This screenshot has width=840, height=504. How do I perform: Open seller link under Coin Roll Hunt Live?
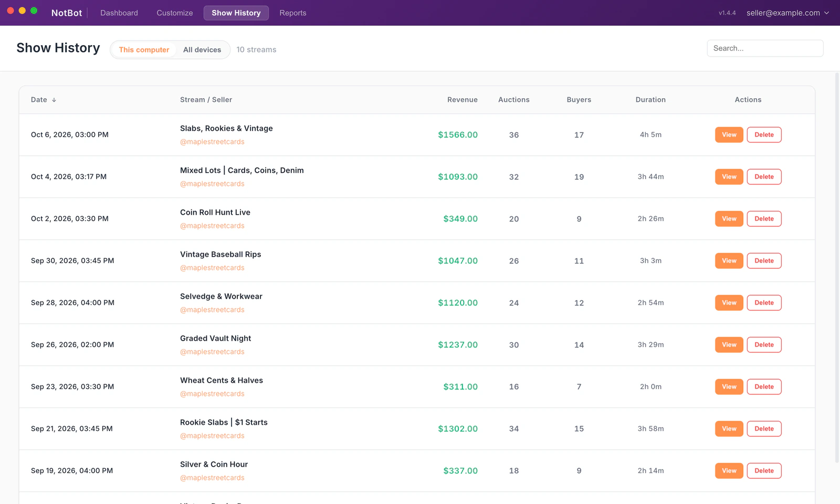point(212,226)
